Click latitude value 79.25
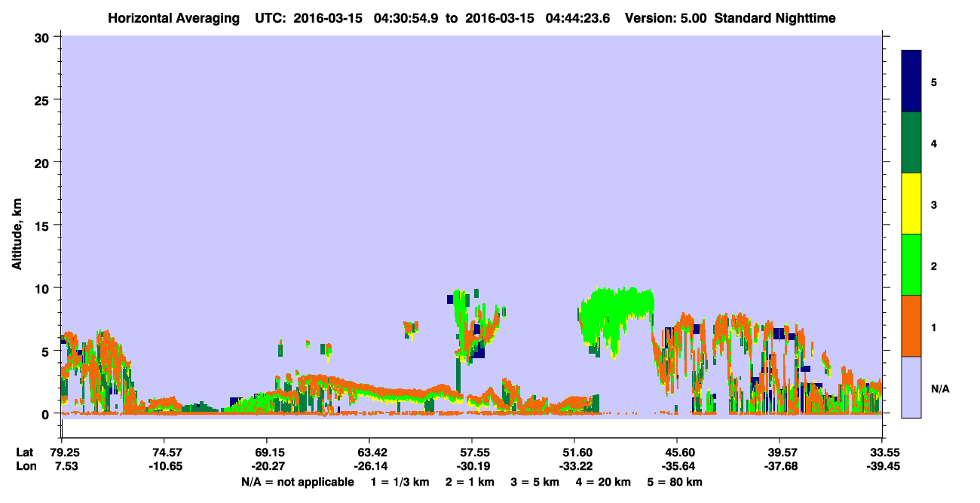 point(64,452)
